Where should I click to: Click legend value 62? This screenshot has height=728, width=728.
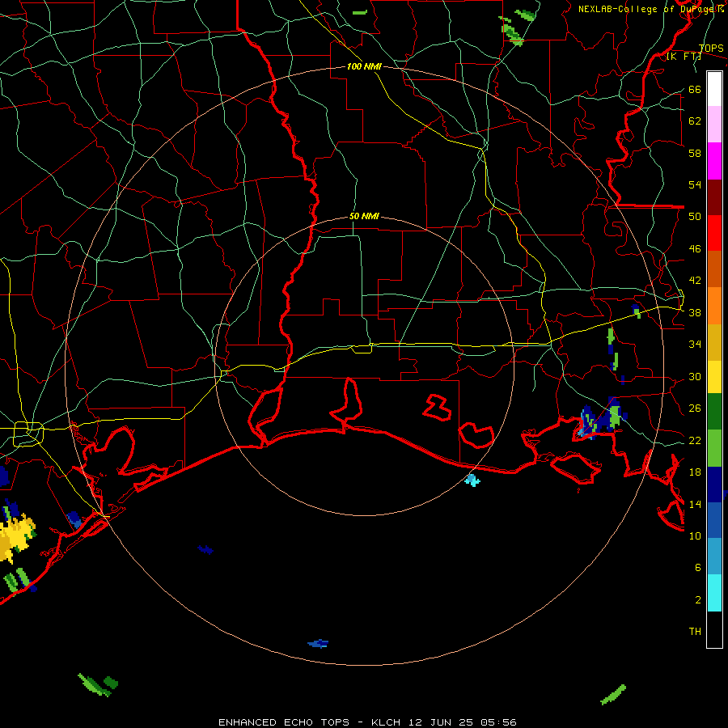(x=695, y=121)
